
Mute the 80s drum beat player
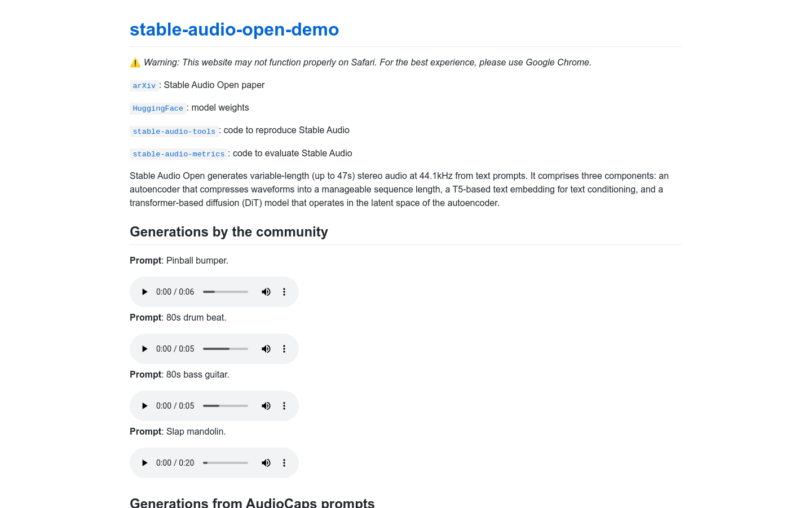(x=266, y=349)
